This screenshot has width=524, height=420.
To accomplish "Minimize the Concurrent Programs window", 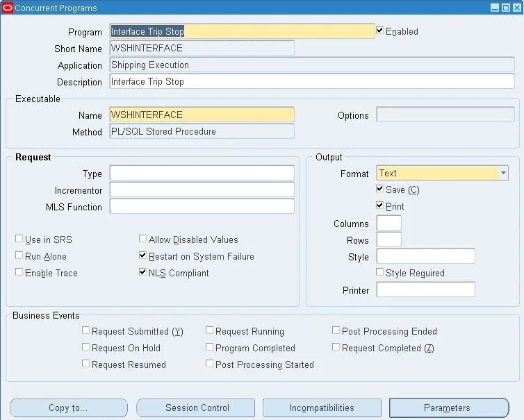I will pyautogui.click(x=495, y=8).
